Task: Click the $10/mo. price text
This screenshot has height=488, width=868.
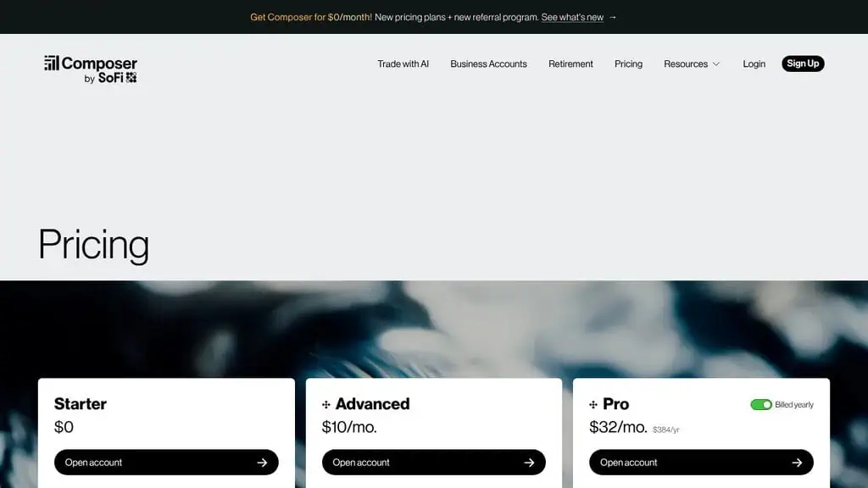Action: [x=349, y=427]
